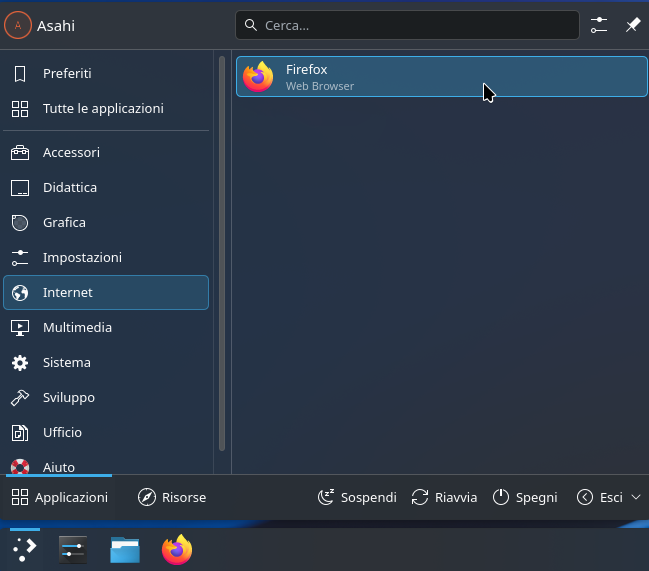
Task: Expand the session options chevron next to Esci
Action: pos(636,497)
